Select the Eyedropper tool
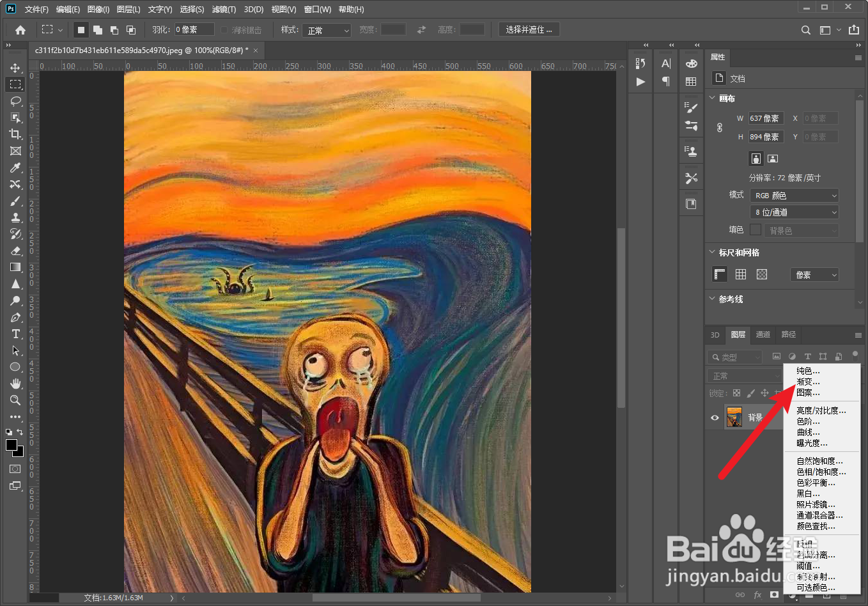 tap(16, 167)
